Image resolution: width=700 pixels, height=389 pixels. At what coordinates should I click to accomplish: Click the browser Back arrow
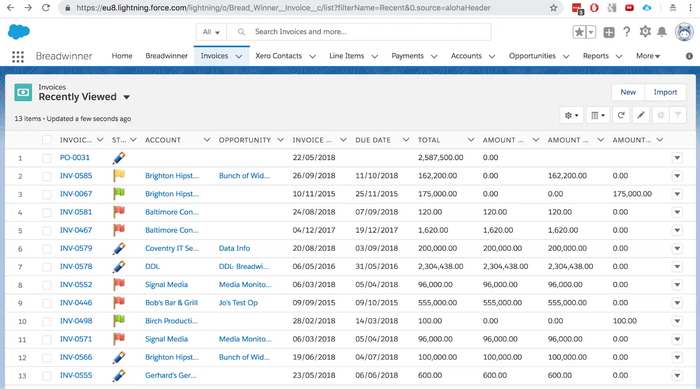[10, 8]
